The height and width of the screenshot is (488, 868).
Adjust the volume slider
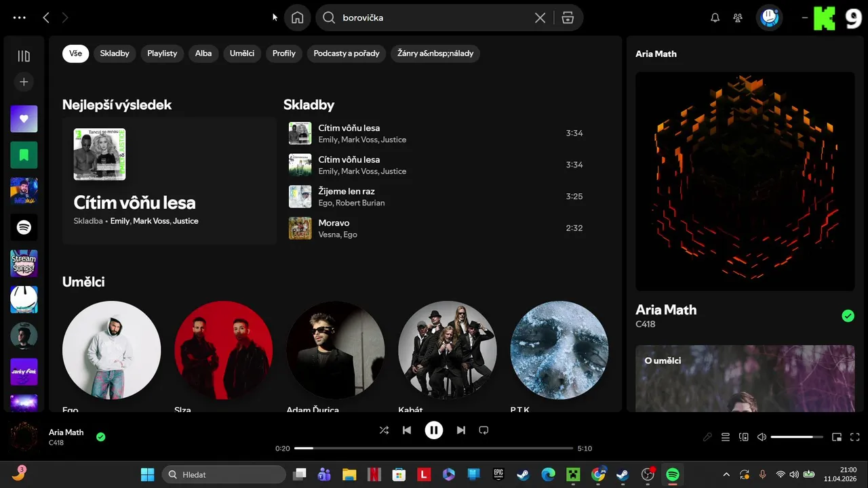(x=797, y=437)
